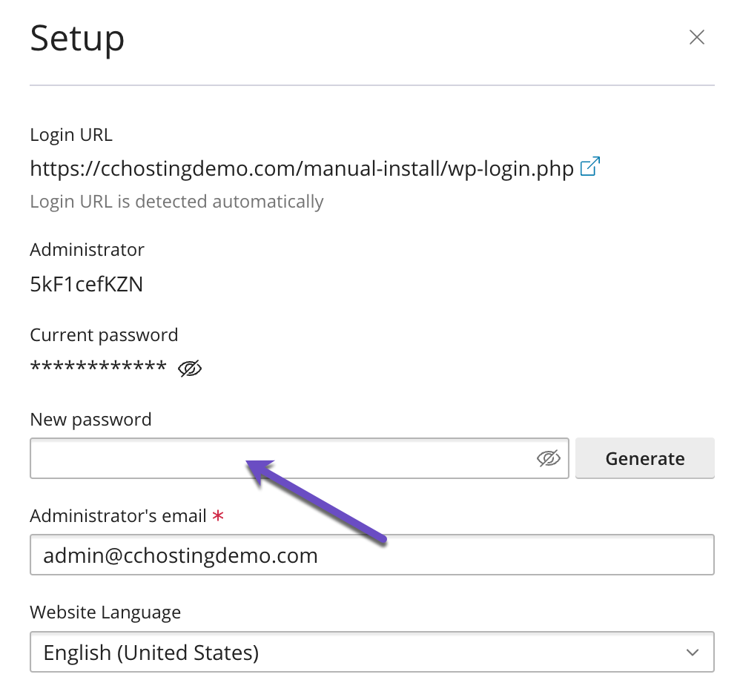740x700 pixels.
Task: Open the Website Language combo box
Action: tap(371, 653)
